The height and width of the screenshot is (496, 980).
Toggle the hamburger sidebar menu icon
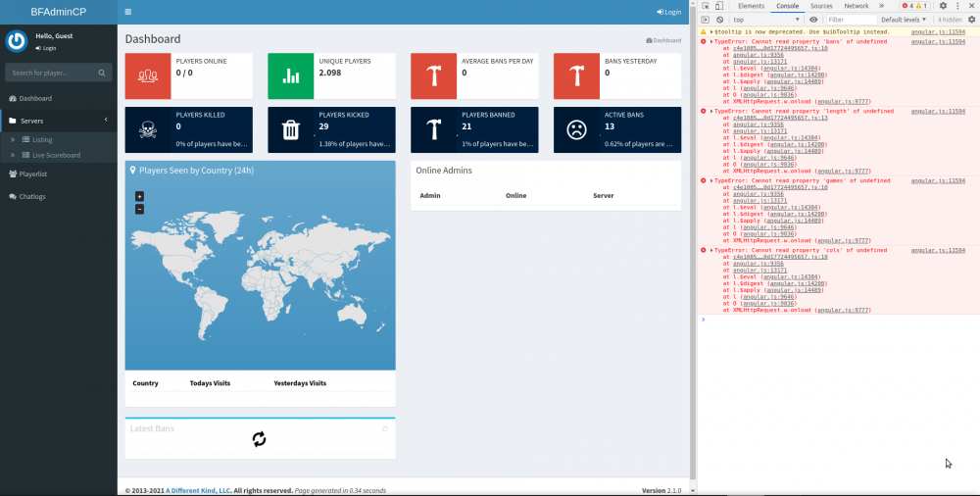[128, 12]
